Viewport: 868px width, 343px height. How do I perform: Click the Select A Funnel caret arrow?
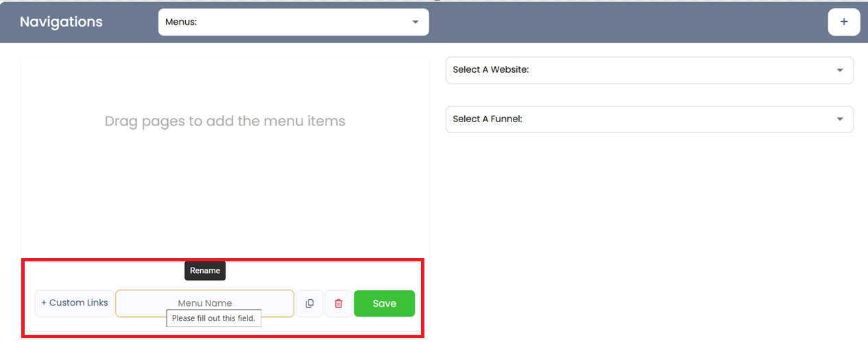[x=840, y=119]
